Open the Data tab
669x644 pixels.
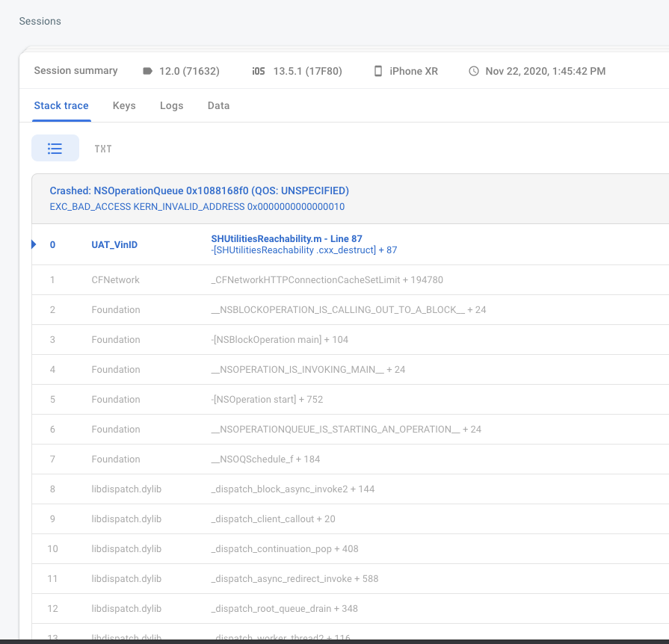pos(218,105)
